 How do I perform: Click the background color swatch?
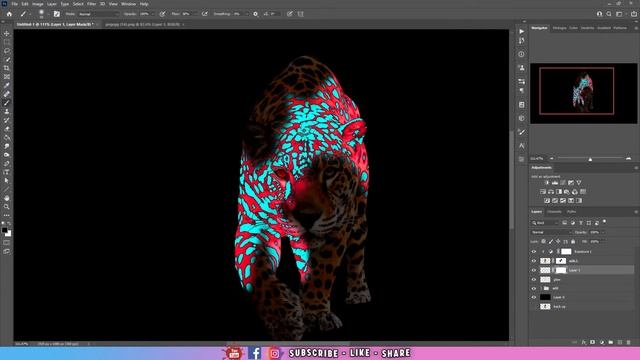coord(9,234)
